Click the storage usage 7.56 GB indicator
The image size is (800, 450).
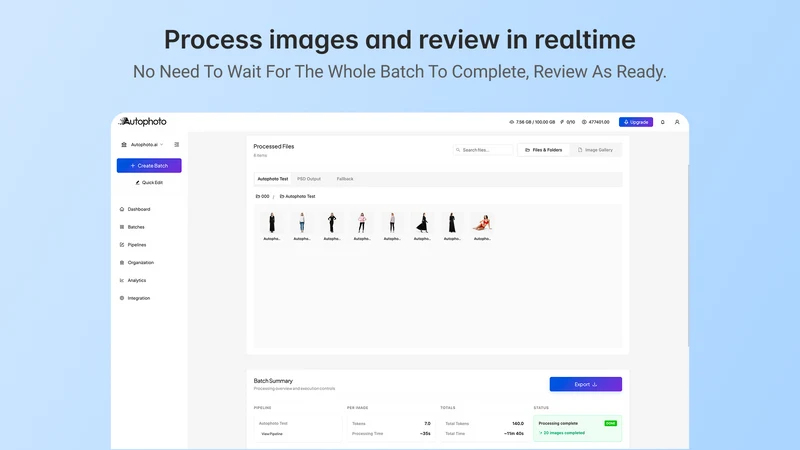click(532, 122)
